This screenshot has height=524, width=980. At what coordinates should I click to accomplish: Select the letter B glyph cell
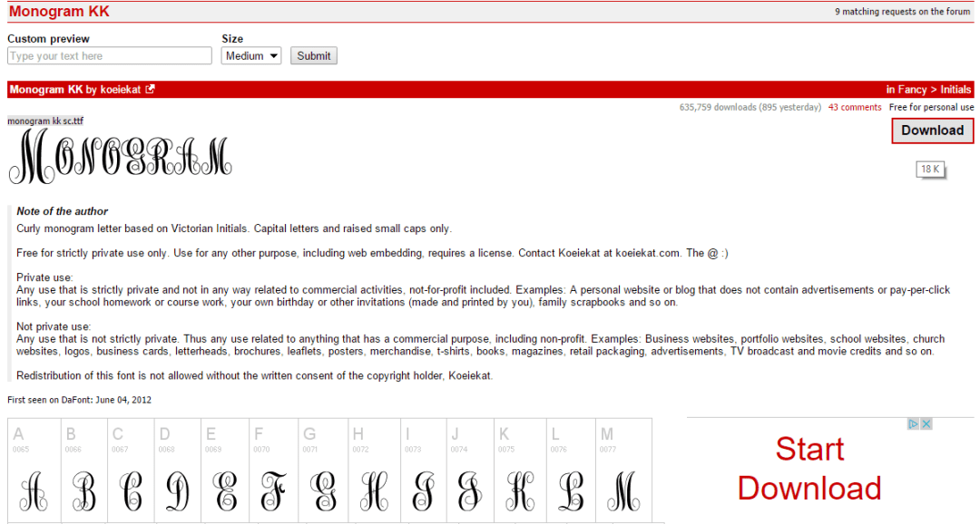(83, 471)
